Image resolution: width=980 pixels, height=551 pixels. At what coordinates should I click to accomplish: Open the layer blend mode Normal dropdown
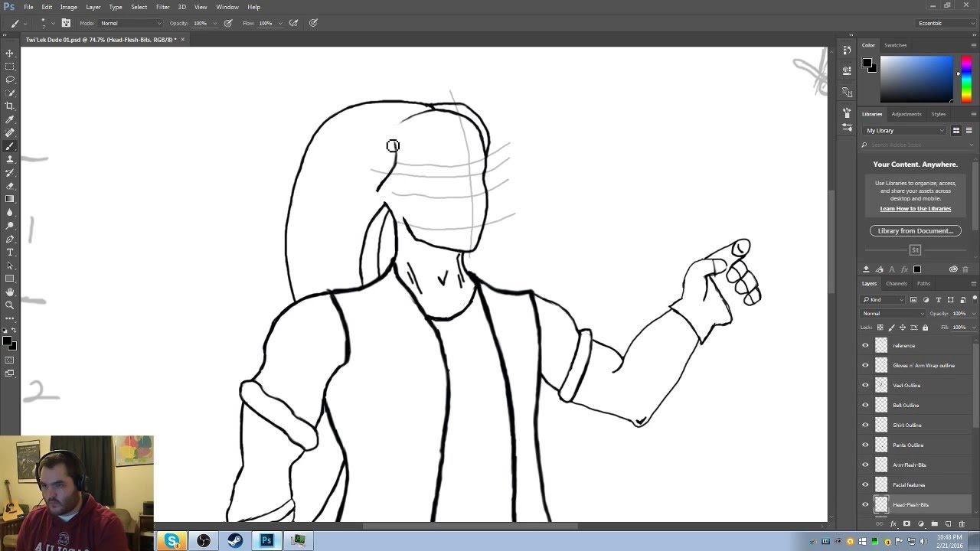tap(893, 313)
